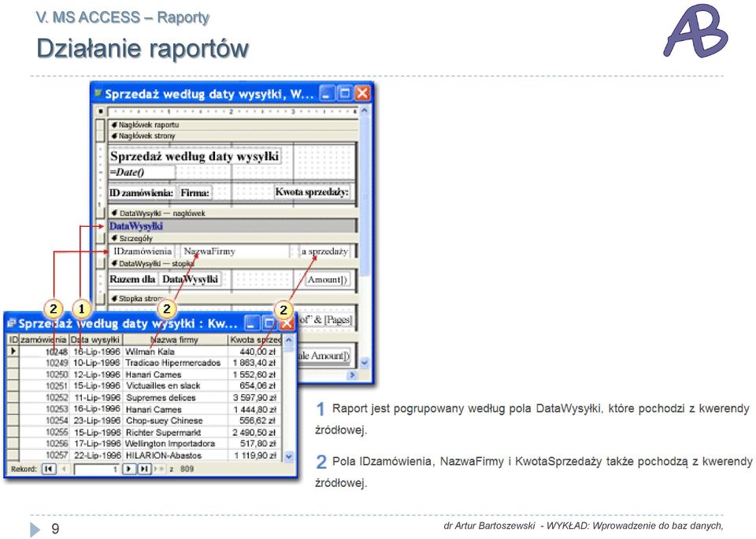
Task: Click scroll-down arrow in report design window
Action: [365, 362]
